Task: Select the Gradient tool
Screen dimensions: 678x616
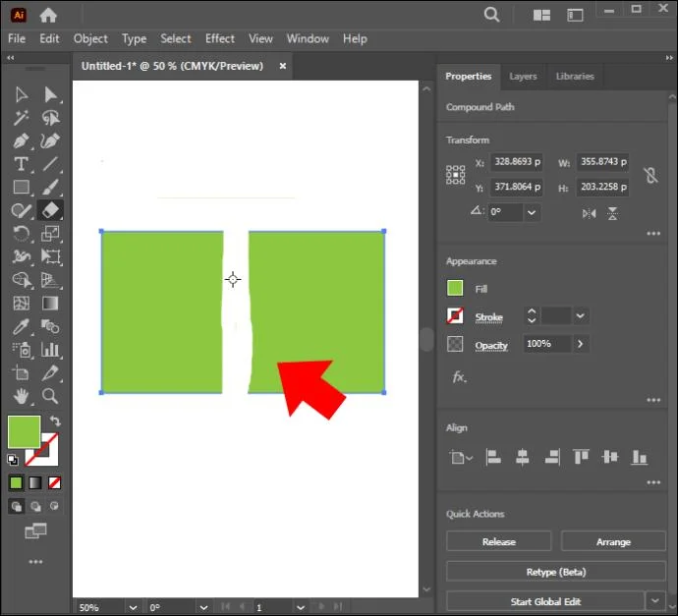Action: pyautogui.click(x=50, y=304)
